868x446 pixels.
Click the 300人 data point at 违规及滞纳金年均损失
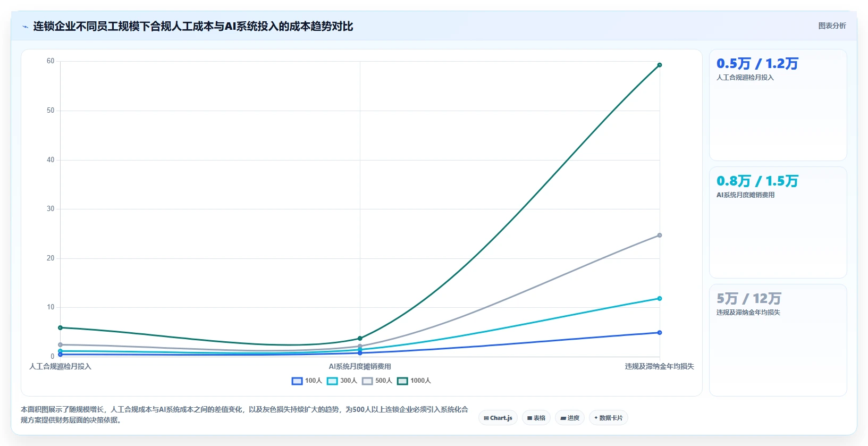660,298
